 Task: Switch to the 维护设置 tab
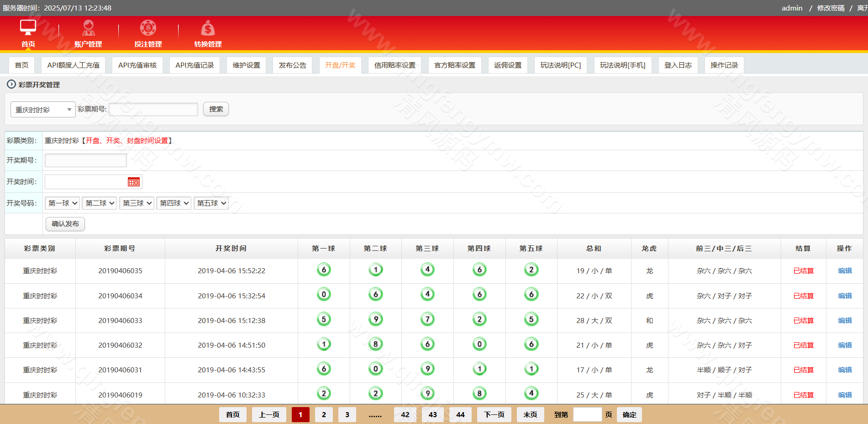[246, 65]
